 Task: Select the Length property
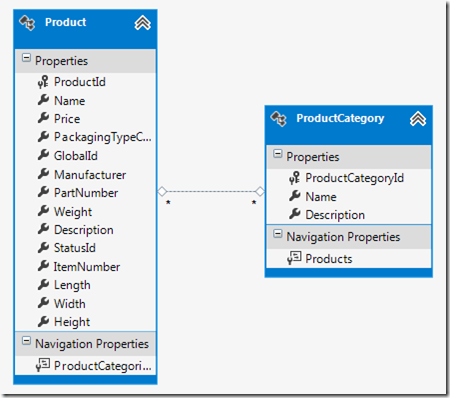click(x=72, y=285)
